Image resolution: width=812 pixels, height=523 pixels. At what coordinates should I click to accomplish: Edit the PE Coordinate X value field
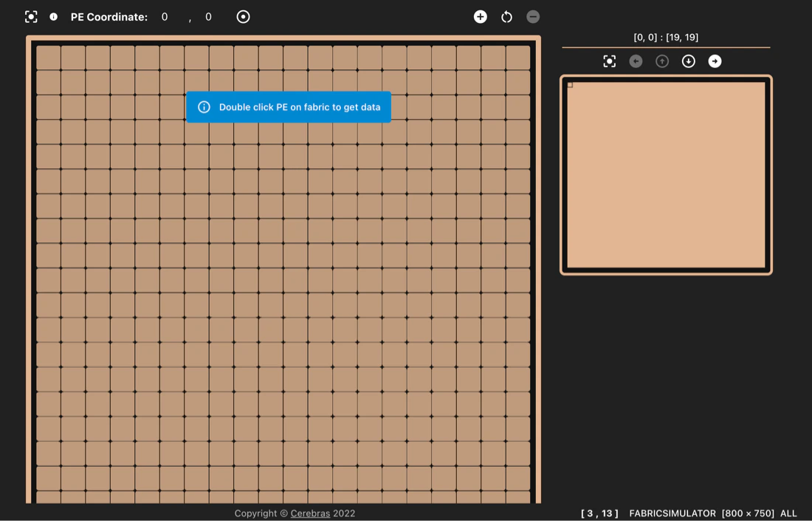165,17
